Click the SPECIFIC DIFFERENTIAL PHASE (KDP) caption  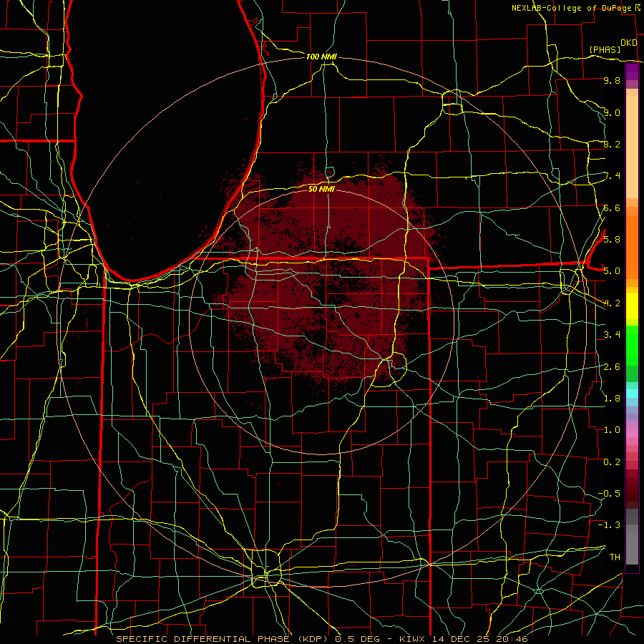point(221,639)
